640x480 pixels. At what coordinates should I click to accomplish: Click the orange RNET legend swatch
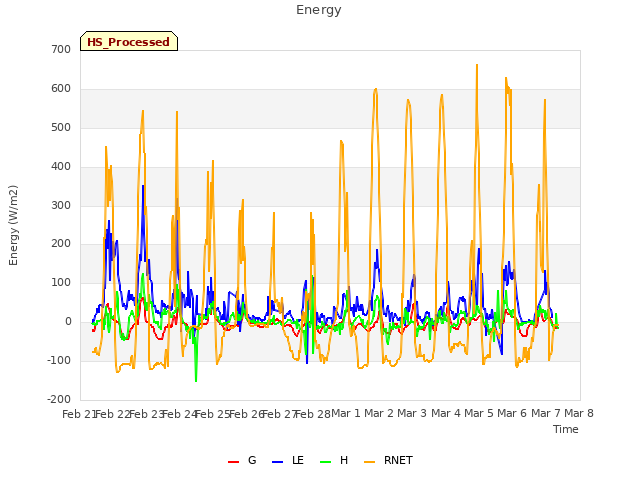[x=369, y=462]
